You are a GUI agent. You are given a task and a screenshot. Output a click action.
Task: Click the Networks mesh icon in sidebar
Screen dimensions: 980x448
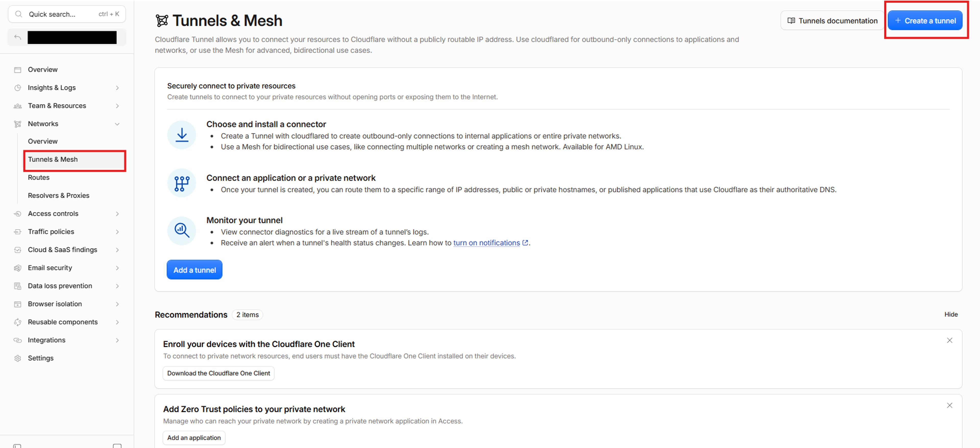tap(18, 124)
